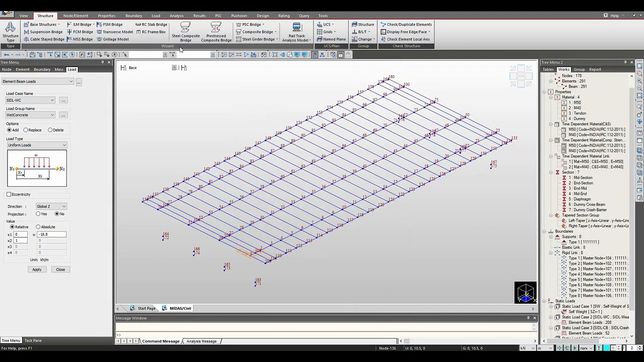
Task: Open the Load Case Name dropdown
Action: (x=30, y=101)
